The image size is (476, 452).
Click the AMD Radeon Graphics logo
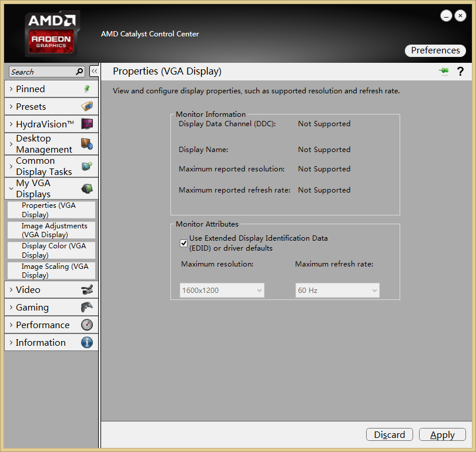tap(52, 33)
